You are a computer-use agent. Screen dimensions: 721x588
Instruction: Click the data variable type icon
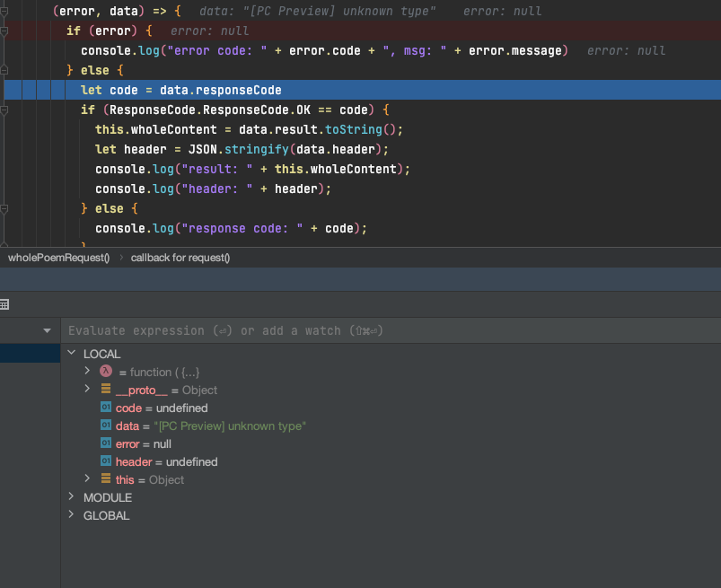(106, 425)
